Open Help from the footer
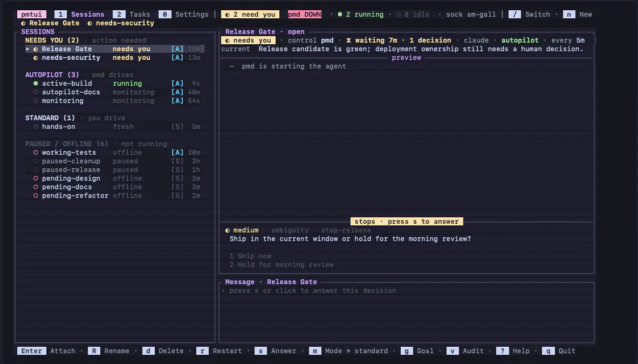 (x=513, y=351)
